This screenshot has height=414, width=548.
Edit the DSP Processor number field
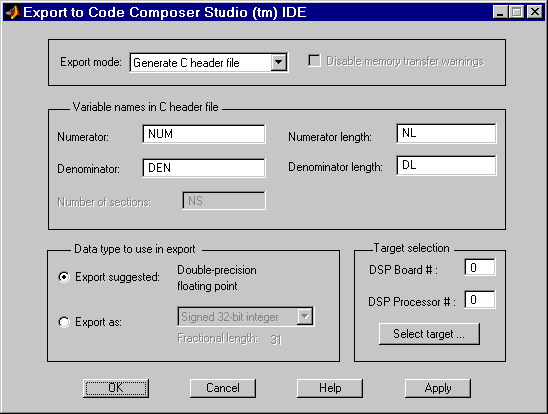coord(480,300)
